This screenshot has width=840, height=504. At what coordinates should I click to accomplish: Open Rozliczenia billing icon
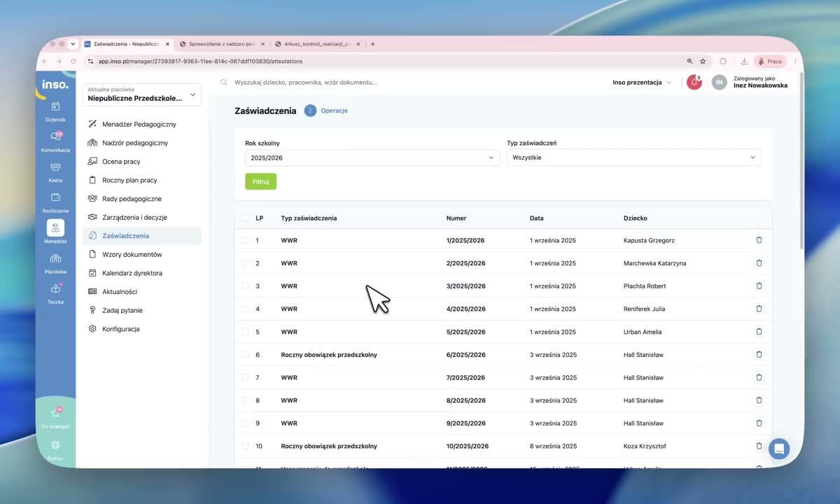tap(55, 197)
